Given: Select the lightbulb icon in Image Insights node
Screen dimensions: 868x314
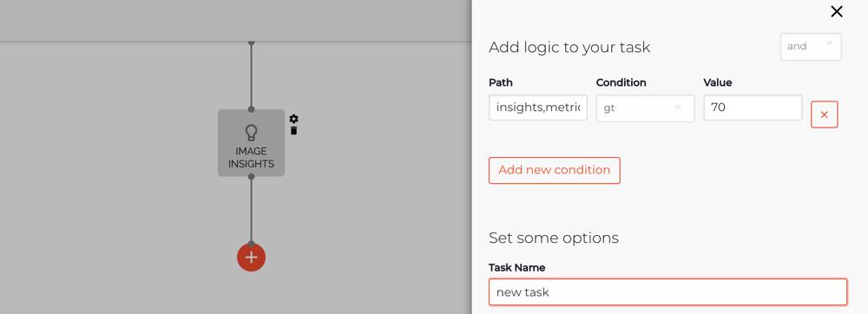Looking at the screenshot, I should (252, 133).
